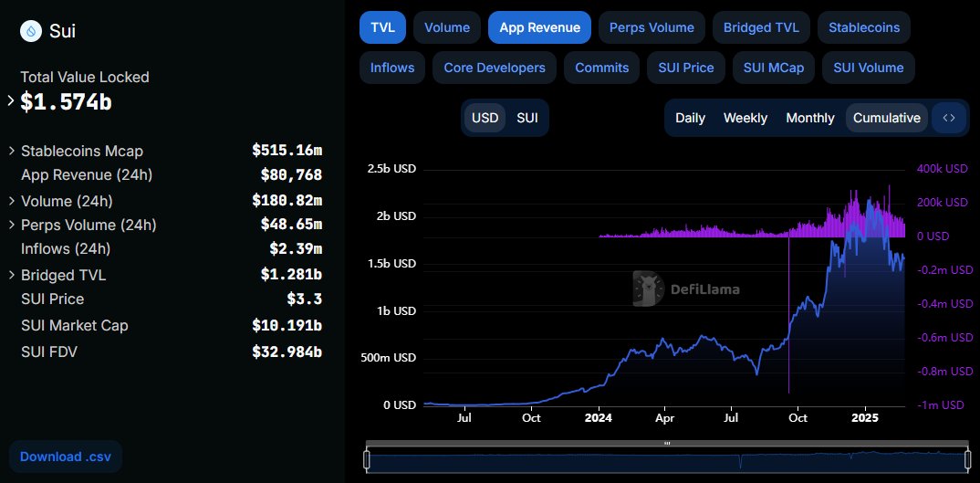This screenshot has width=980, height=483.
Task: Click the right range slider handle
Action: [x=968, y=461]
